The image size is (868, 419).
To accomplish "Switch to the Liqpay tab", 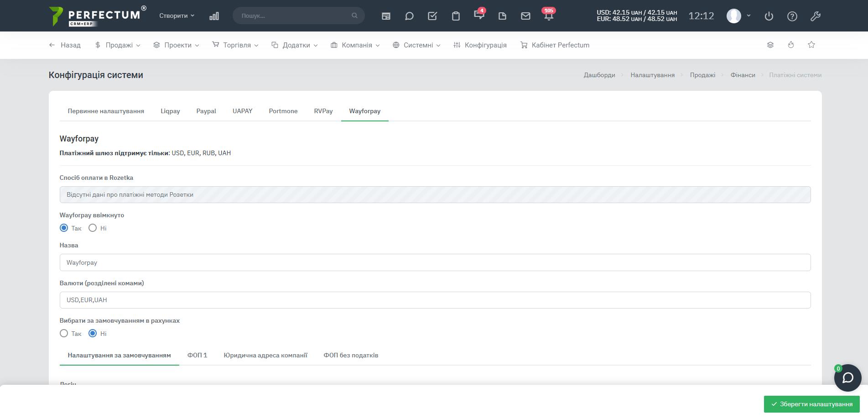I will point(170,111).
